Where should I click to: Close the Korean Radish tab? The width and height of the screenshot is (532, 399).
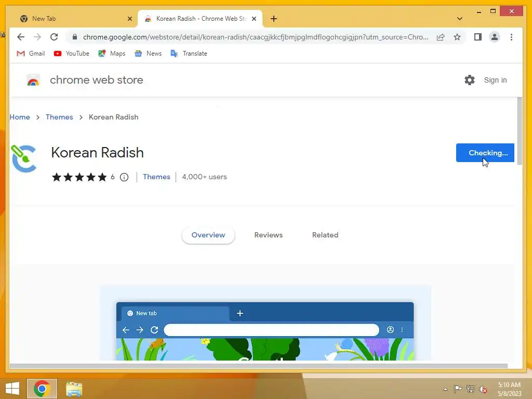254,19
